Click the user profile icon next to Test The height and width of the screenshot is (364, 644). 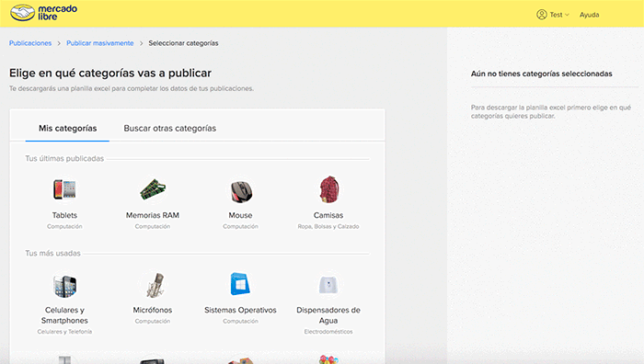coord(541,15)
